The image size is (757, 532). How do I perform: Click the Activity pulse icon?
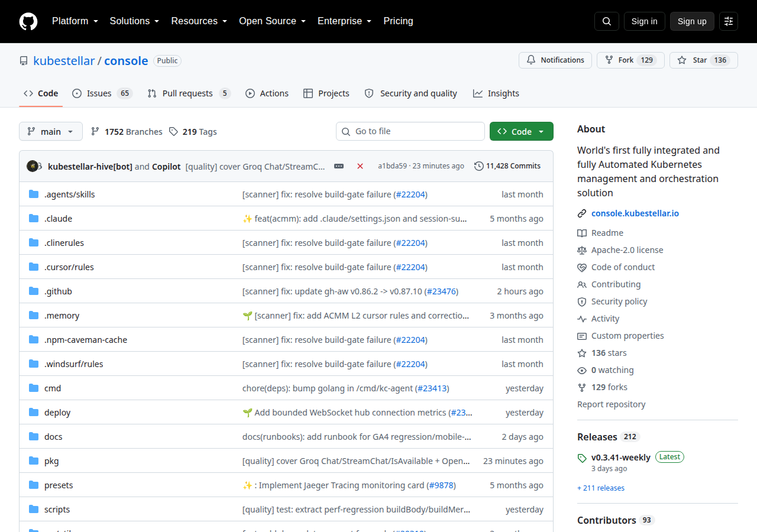(582, 319)
